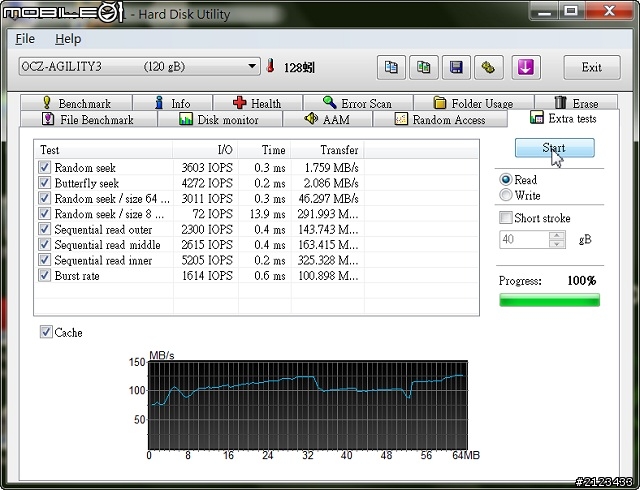640x490 pixels.
Task: Click the Transfer column header
Action: coord(327,150)
